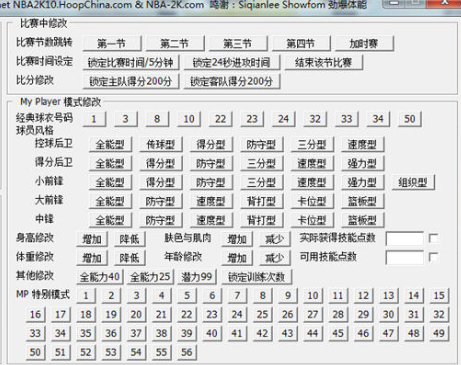Select MP 特别模式 number 53
The height and width of the screenshot is (365, 461).
[111, 353]
